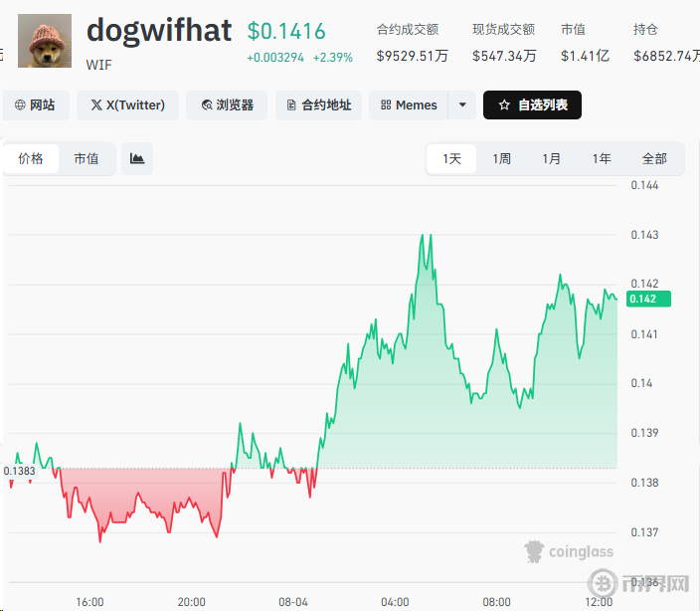Switch to the 市值 market cap tab
Viewport: 700px width, 611px height.
87,158
